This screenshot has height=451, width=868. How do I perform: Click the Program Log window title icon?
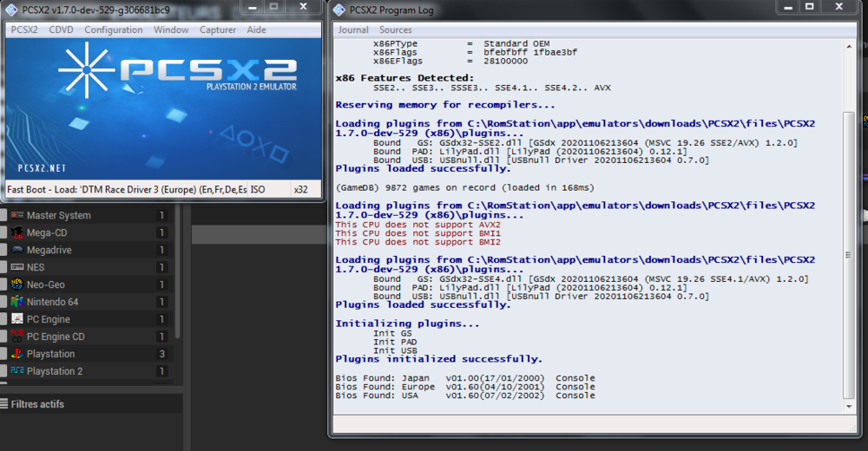(x=339, y=10)
